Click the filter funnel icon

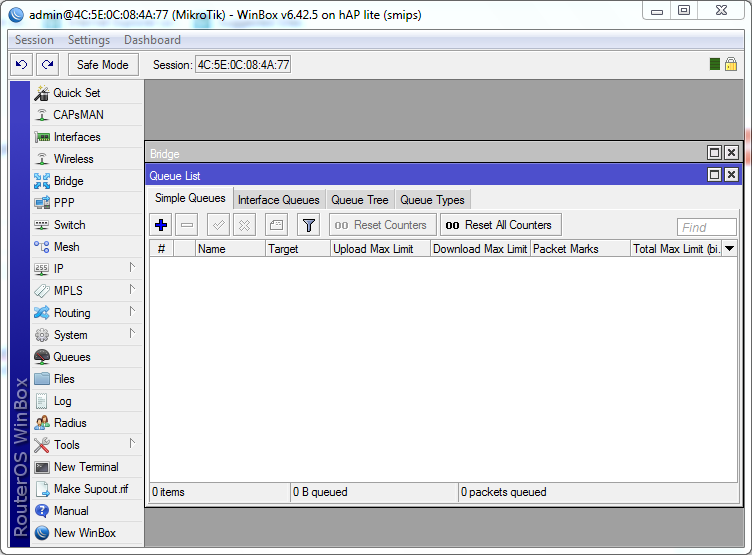point(309,224)
